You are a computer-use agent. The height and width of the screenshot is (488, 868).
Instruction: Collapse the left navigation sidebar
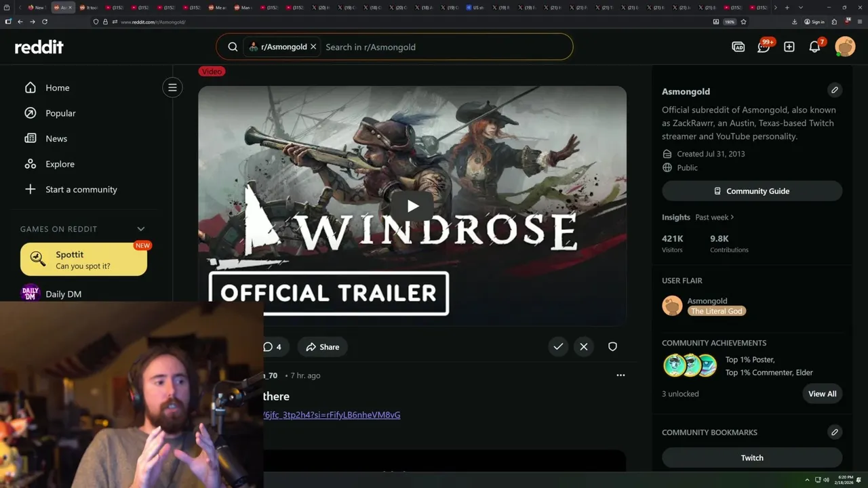pos(172,87)
